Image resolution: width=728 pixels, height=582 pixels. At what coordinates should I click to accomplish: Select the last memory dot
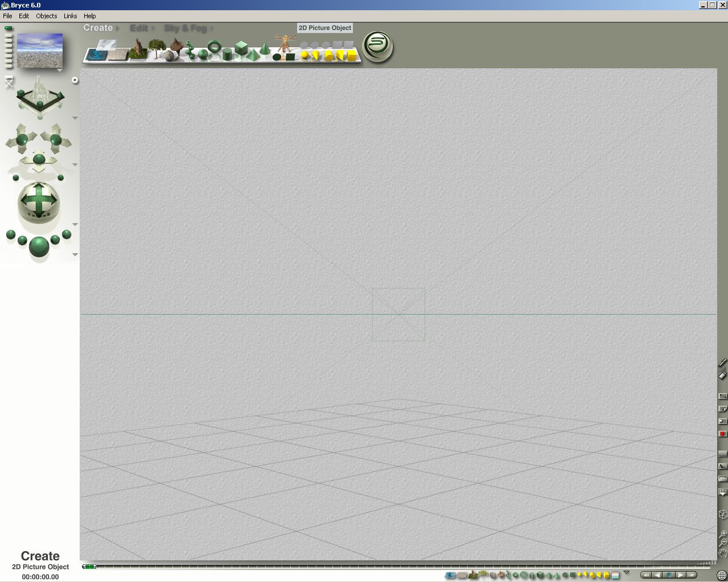click(x=8, y=66)
